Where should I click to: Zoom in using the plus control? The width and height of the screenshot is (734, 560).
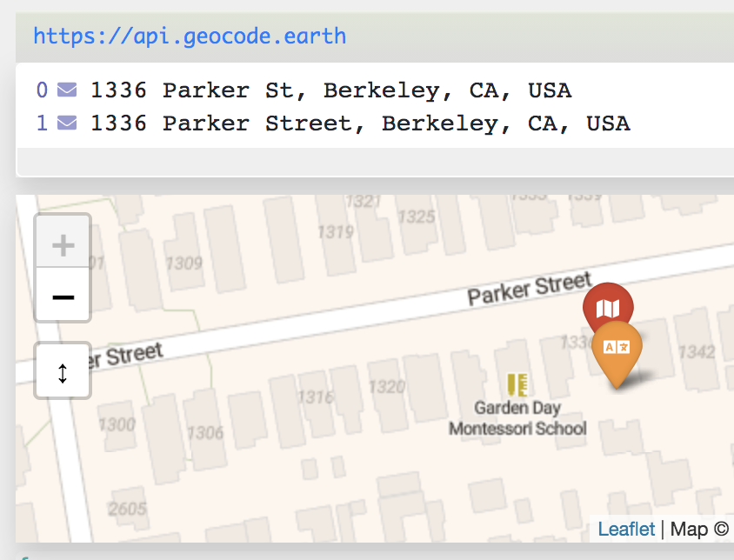click(x=62, y=244)
